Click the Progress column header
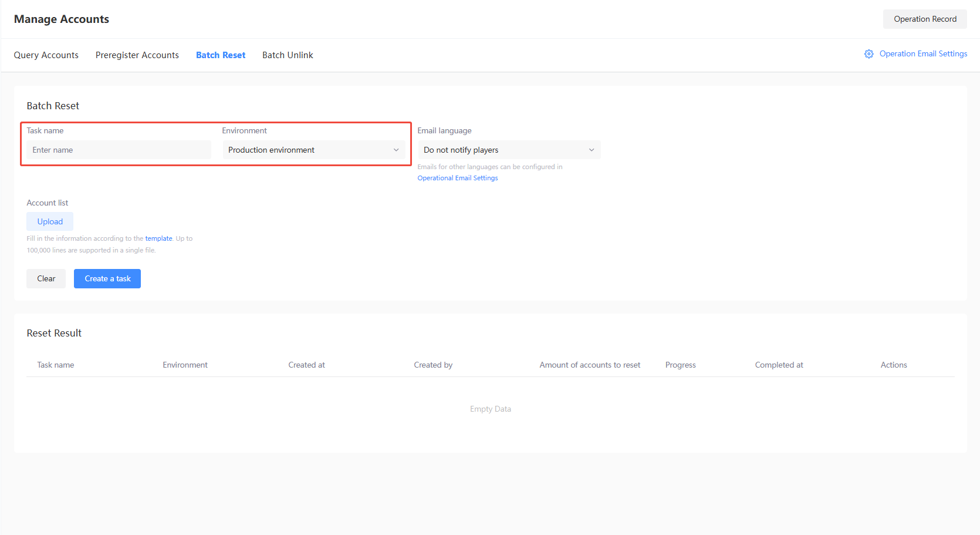This screenshot has width=980, height=535. point(680,365)
